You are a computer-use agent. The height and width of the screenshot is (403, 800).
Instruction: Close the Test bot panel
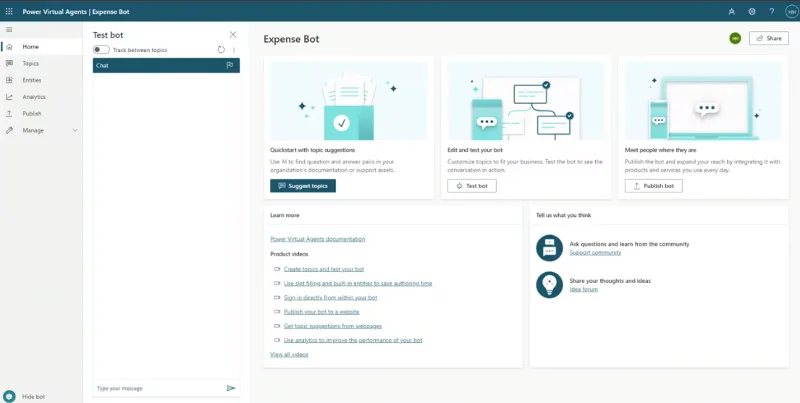coord(233,35)
